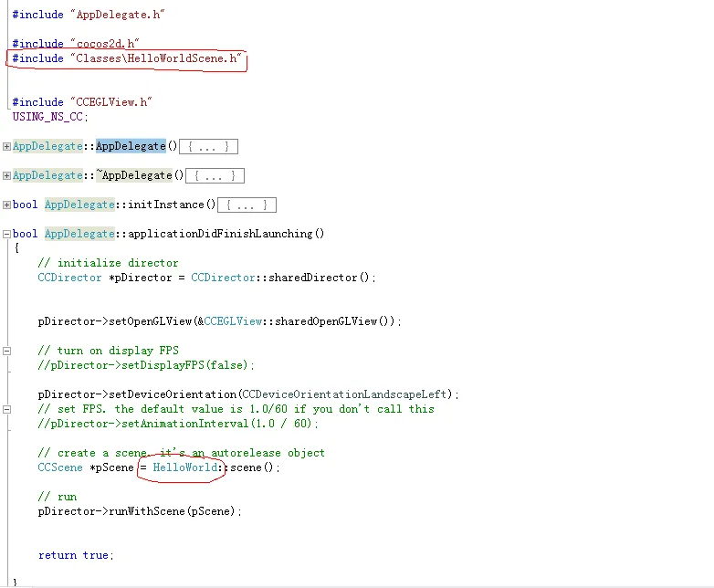This screenshot has height=588, width=714.
Task: Collapse the 'set FPS' comment block
Action: (7, 409)
